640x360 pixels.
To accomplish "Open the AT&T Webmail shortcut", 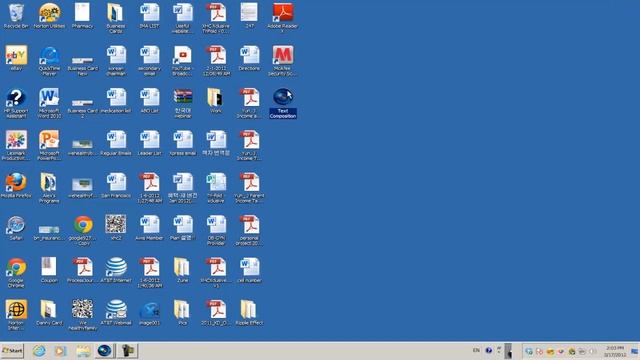I will pyautogui.click(x=116, y=313).
